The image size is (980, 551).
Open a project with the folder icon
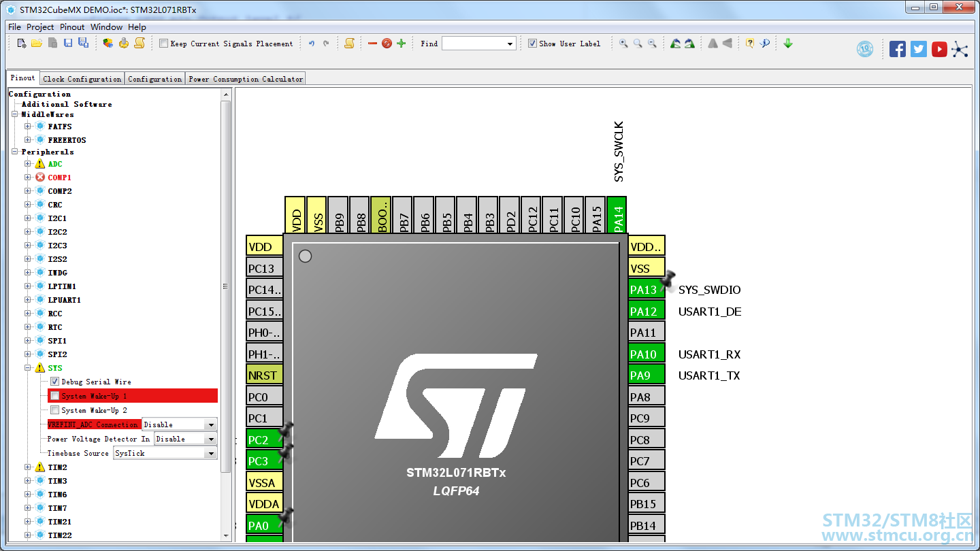click(37, 44)
